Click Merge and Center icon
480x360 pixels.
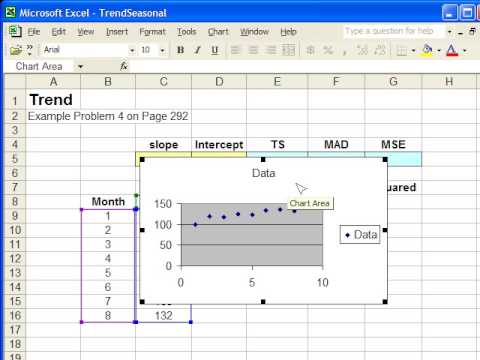point(289,50)
